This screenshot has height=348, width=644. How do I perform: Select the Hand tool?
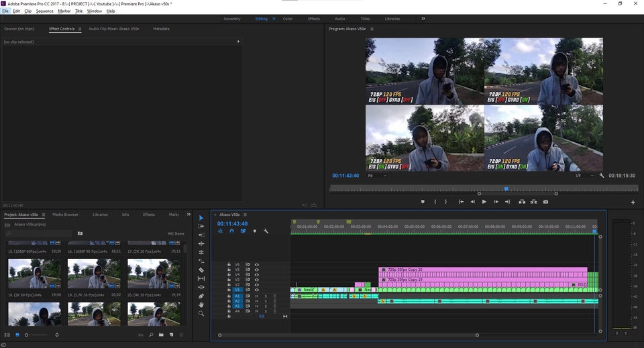[x=201, y=305]
